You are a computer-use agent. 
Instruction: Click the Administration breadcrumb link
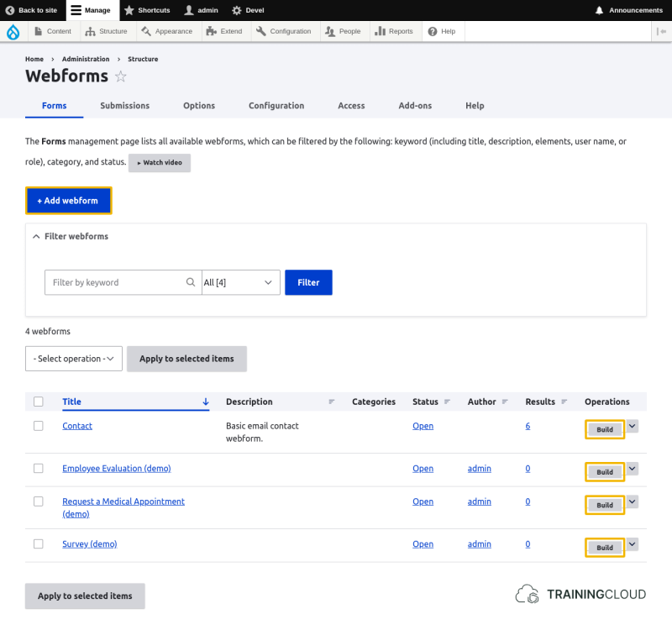pos(86,59)
